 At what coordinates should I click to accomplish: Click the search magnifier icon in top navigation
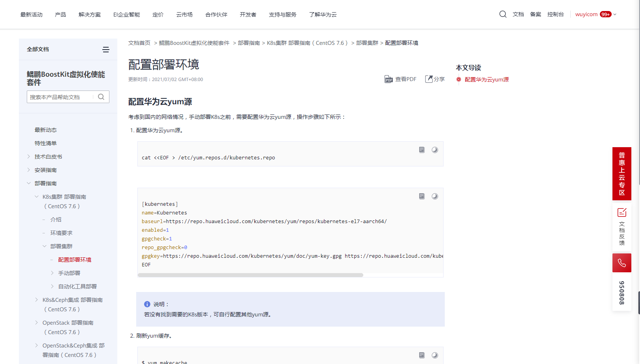coord(503,14)
